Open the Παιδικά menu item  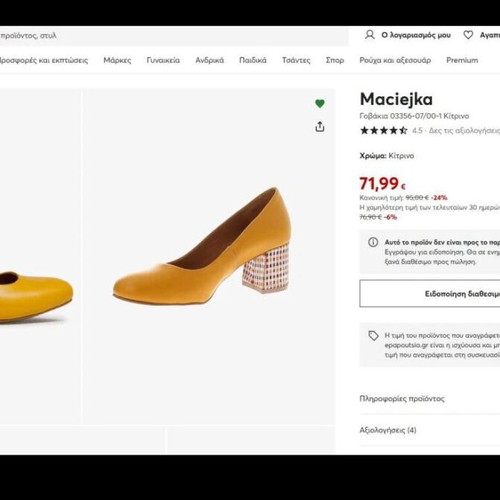253,60
